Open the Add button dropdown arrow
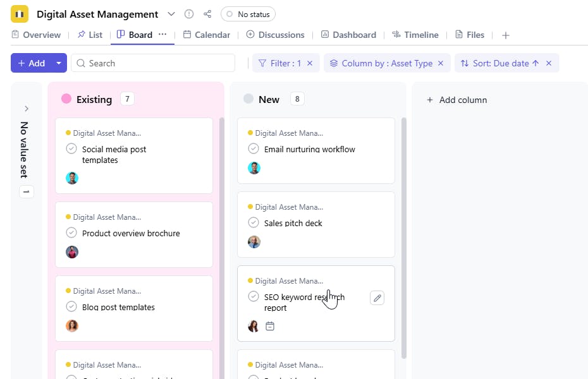The height and width of the screenshot is (379, 588). tap(59, 63)
